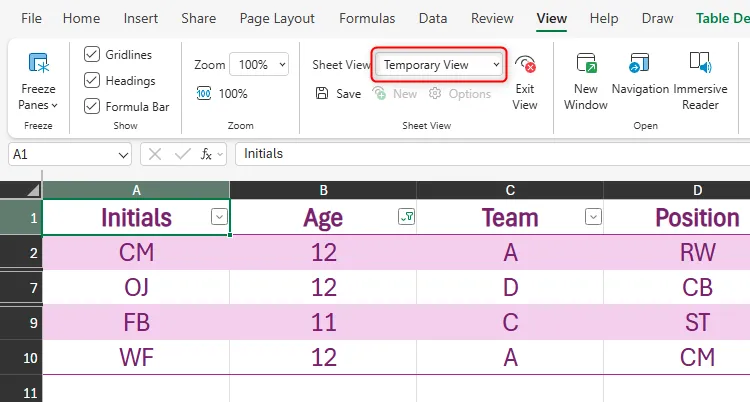Open the Review tab
This screenshot has width=750, height=402.
coord(492,18)
